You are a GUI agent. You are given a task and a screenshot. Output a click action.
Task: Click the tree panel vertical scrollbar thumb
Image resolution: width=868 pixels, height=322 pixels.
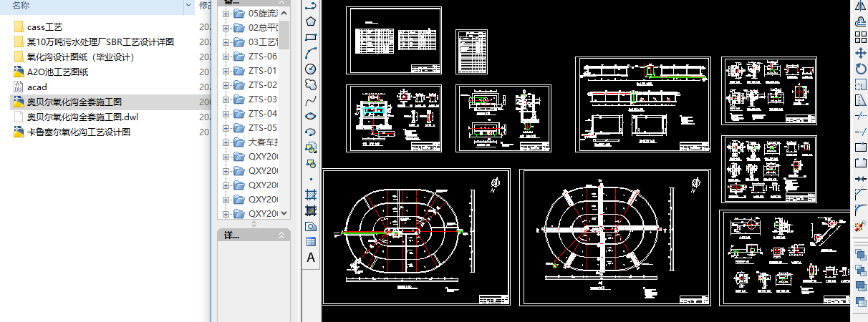pos(284,34)
